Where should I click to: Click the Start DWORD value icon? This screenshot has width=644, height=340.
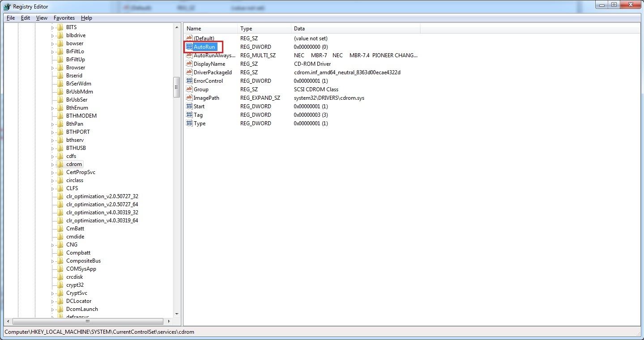point(189,106)
